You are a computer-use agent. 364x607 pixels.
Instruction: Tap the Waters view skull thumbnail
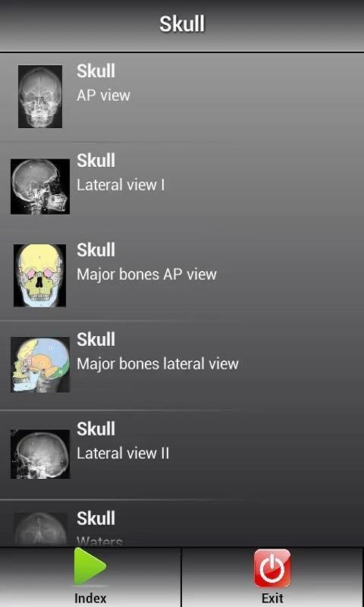click(40, 529)
